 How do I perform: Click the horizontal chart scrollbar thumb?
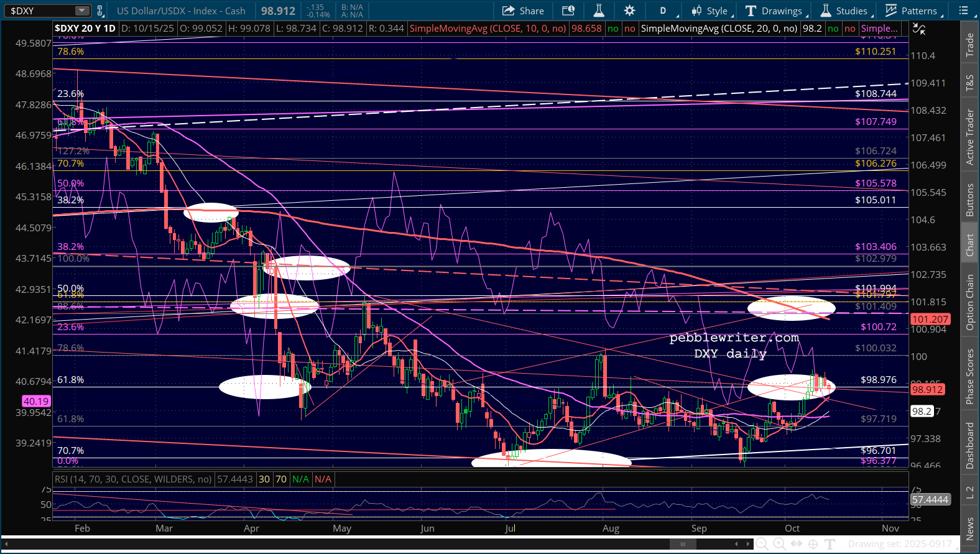(x=683, y=544)
